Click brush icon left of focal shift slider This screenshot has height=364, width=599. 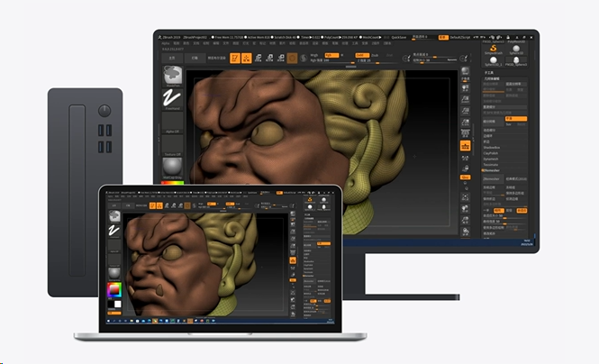click(x=406, y=58)
